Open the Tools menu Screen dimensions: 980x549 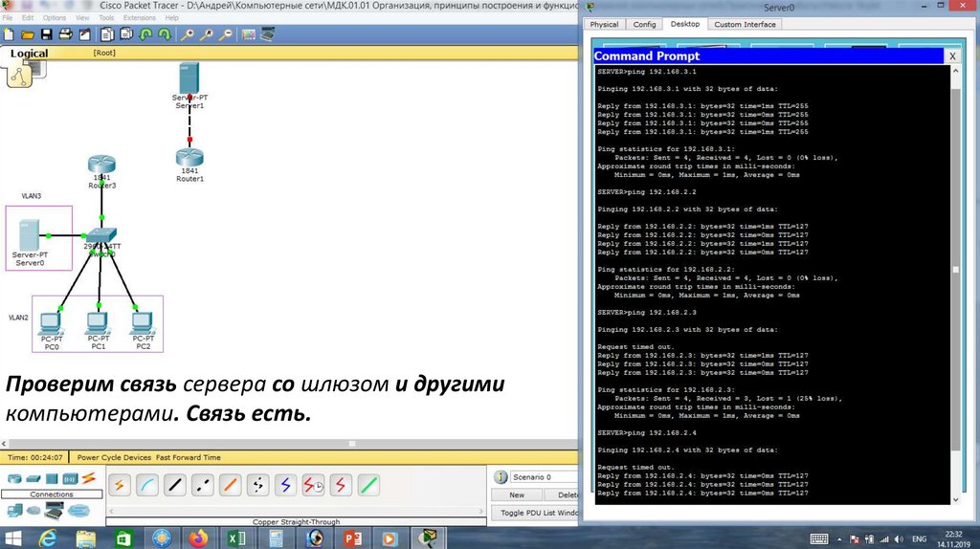tap(106, 17)
